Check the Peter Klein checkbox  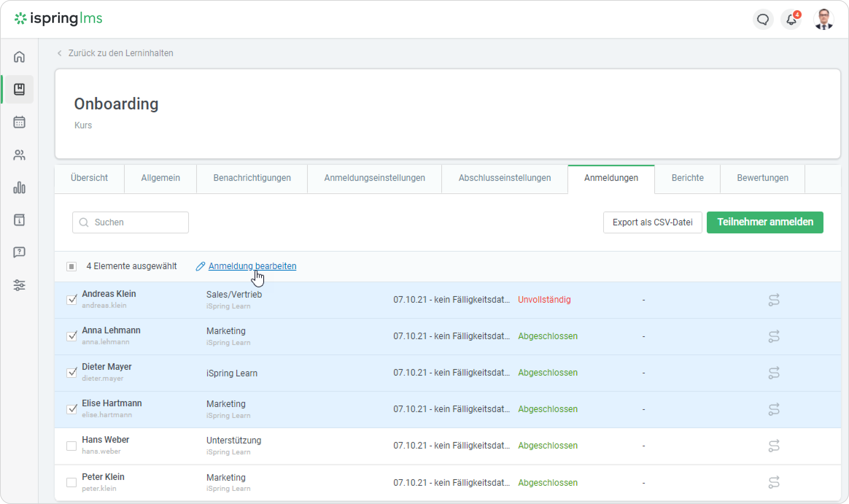tap(71, 482)
